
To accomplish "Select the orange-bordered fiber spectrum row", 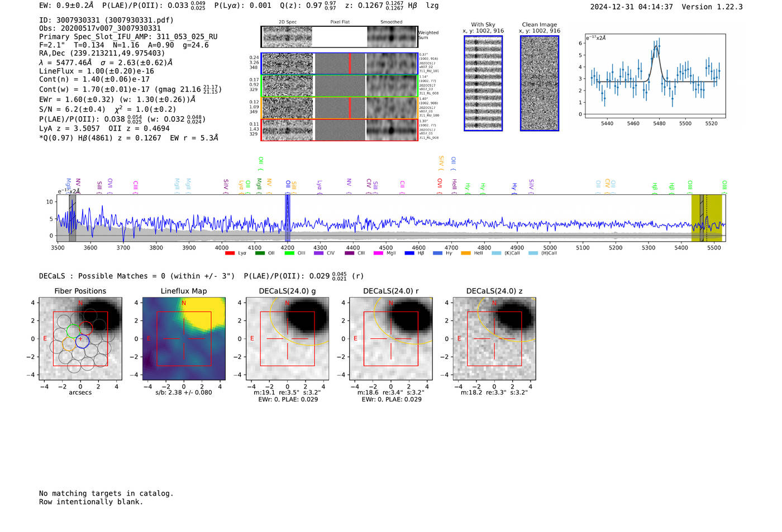I will click(339, 108).
